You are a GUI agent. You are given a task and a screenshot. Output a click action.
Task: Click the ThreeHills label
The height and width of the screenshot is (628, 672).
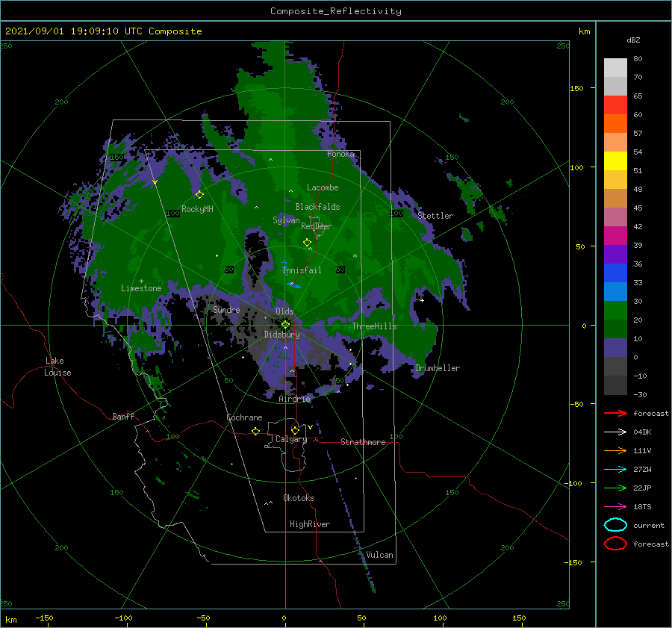point(375,326)
